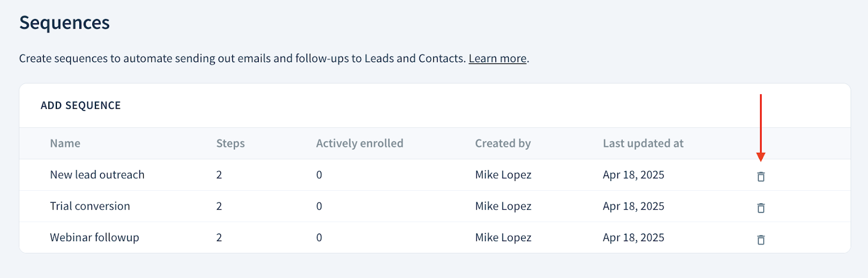Open the Webinar followup sequence
This screenshot has width=868, height=278.
(94, 237)
